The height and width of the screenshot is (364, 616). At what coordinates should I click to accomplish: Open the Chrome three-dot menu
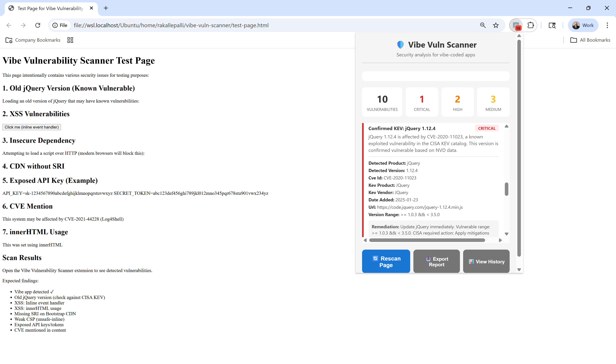607,25
